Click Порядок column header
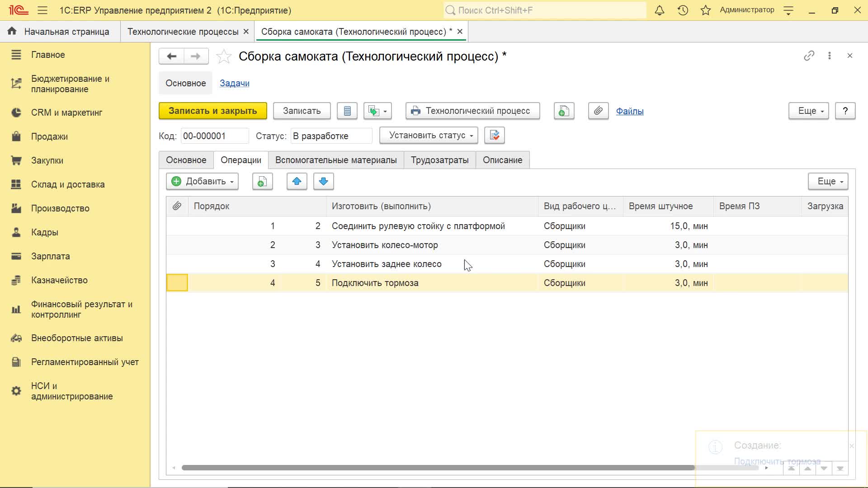Screen dimensions: 868x488 257,206
